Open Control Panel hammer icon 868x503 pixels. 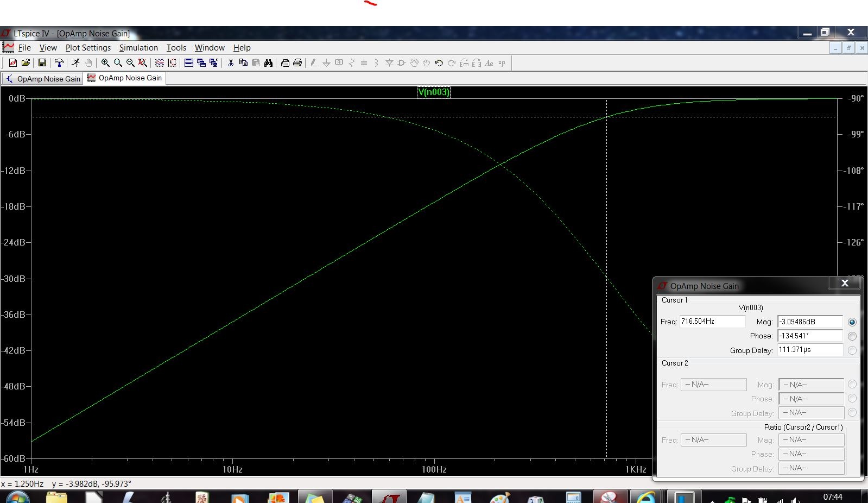coord(59,63)
